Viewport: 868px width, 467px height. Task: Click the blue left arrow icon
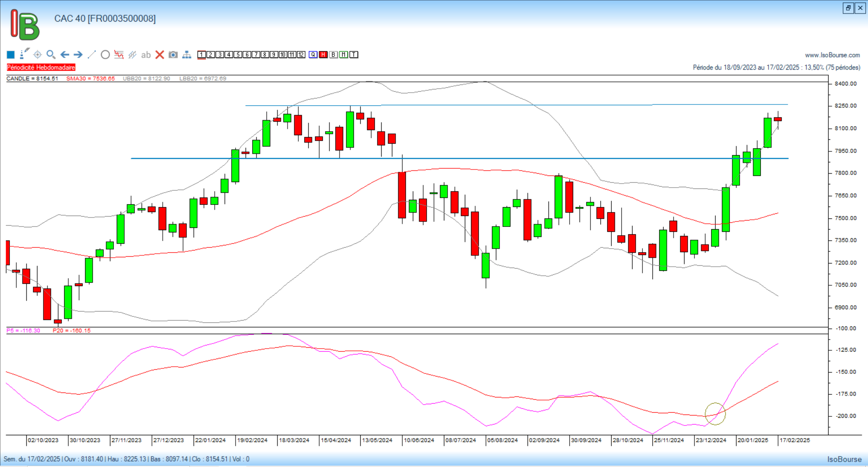(65, 55)
